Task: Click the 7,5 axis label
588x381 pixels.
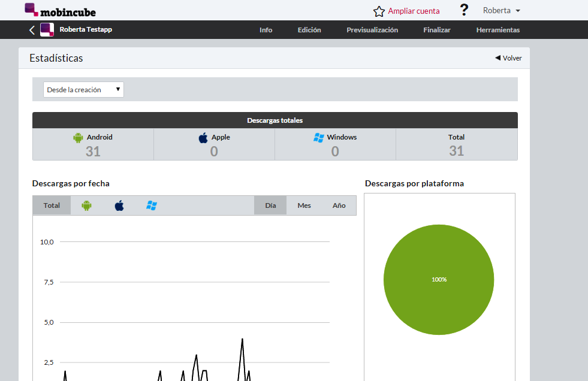Action: coord(49,282)
